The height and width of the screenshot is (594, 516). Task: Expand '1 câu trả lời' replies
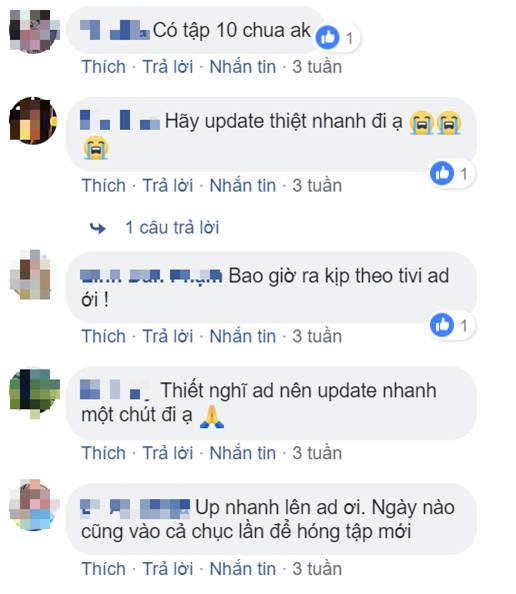point(172,228)
